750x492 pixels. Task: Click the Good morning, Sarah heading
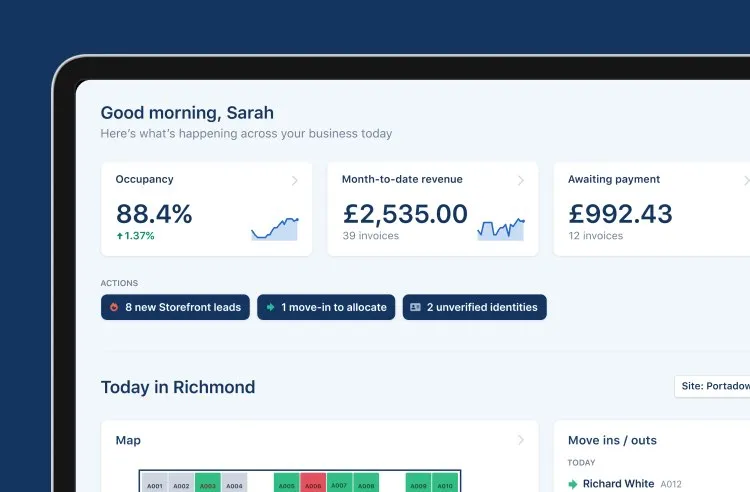click(187, 113)
